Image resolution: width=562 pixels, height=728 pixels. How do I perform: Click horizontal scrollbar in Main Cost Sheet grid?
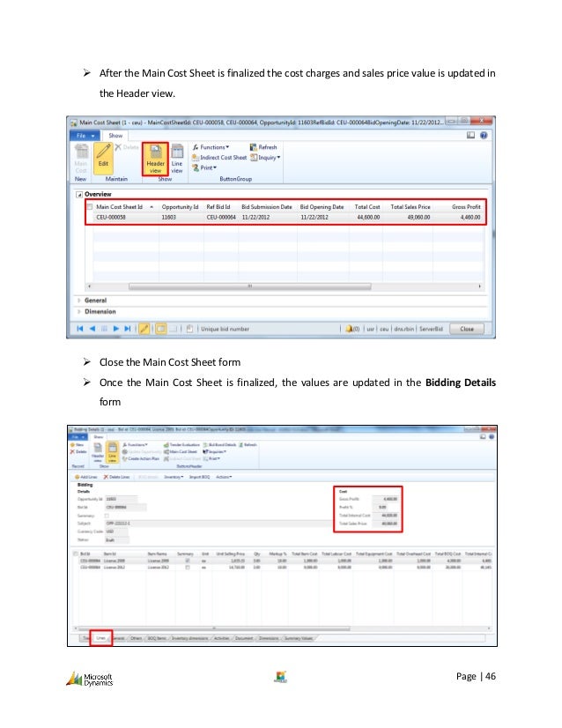[x=249, y=286]
